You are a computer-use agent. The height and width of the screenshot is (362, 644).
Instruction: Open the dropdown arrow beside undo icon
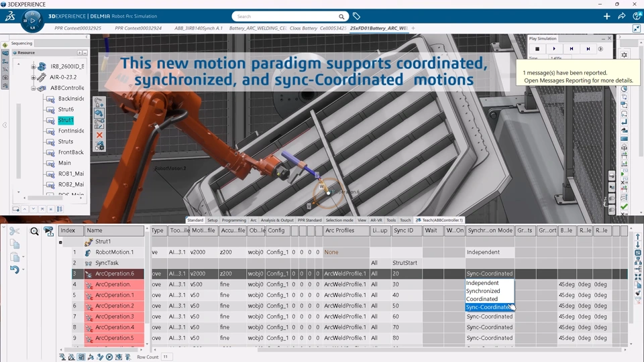pos(23,269)
